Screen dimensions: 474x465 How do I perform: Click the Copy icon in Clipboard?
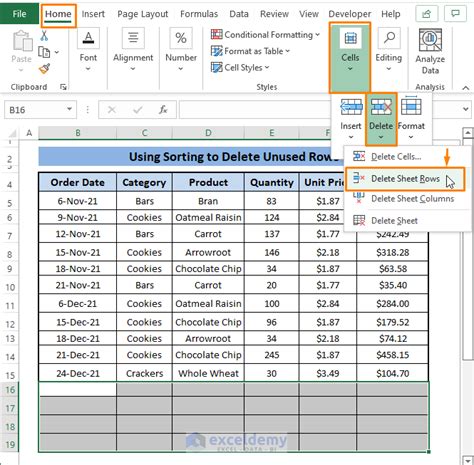[44, 52]
